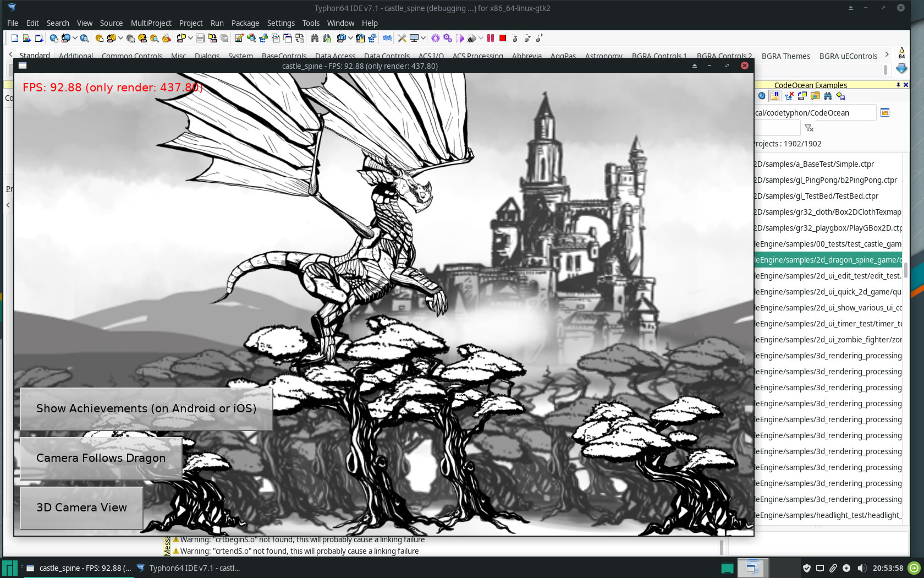Open the Package menu
Viewport: 924px width, 578px height.
245,23
